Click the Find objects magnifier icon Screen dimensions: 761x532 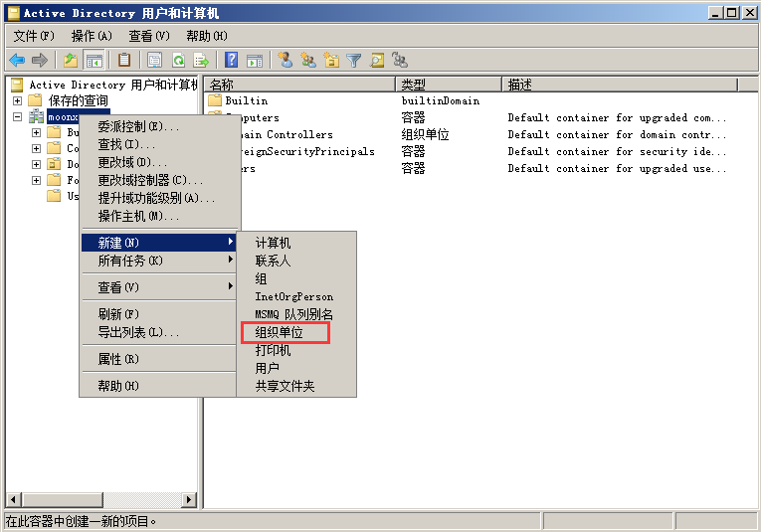click(377, 60)
